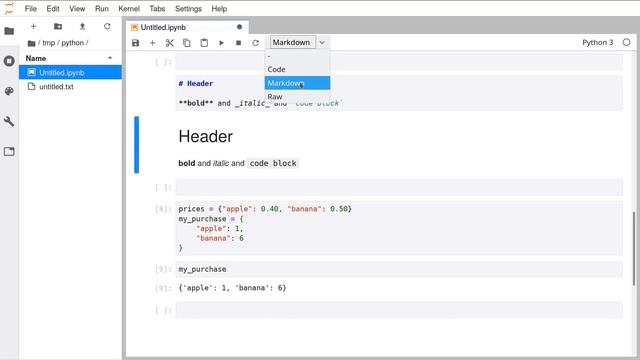Viewport: 640px width, 360px height.
Task: Restart the kernel icon
Action: tap(256, 42)
